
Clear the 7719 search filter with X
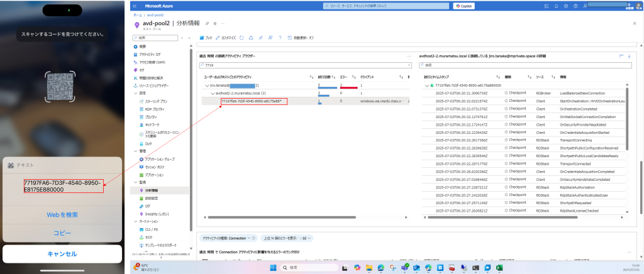click(x=409, y=65)
